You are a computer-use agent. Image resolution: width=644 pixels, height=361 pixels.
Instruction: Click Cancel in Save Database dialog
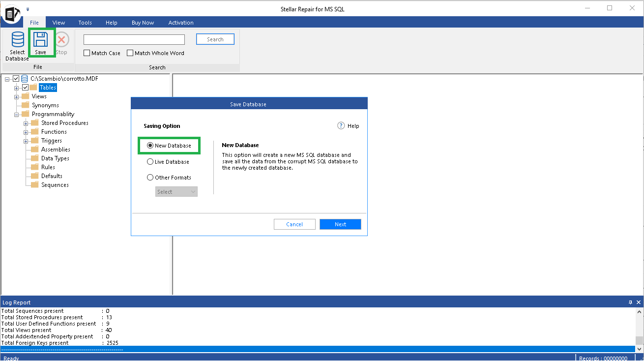[x=294, y=224]
